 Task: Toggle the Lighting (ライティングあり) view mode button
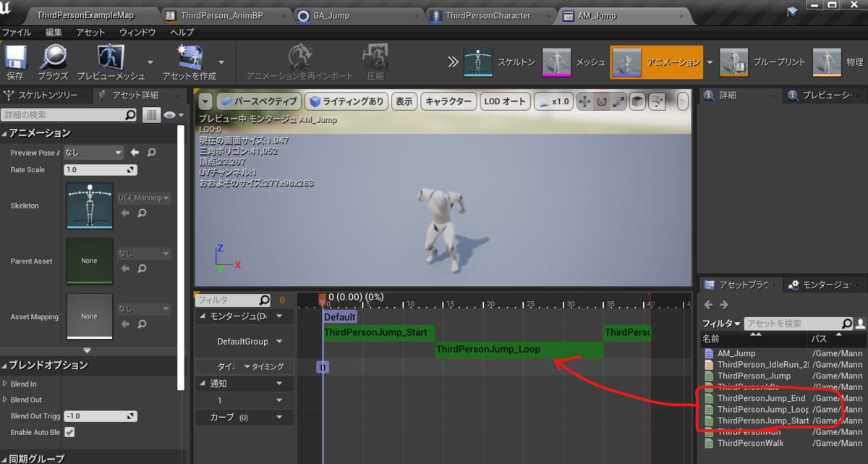click(x=345, y=102)
